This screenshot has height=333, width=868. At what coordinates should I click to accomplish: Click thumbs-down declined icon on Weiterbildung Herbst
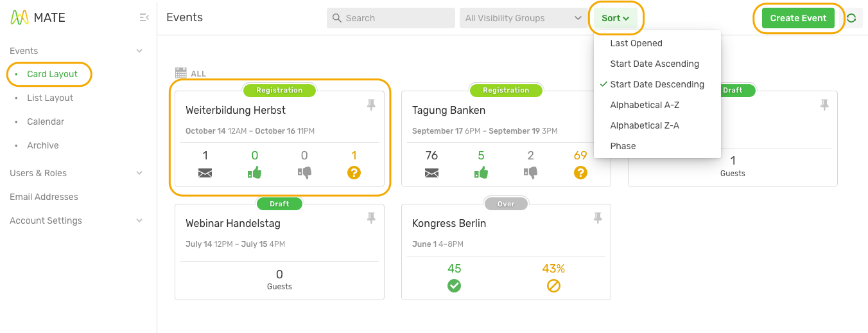pos(304,172)
